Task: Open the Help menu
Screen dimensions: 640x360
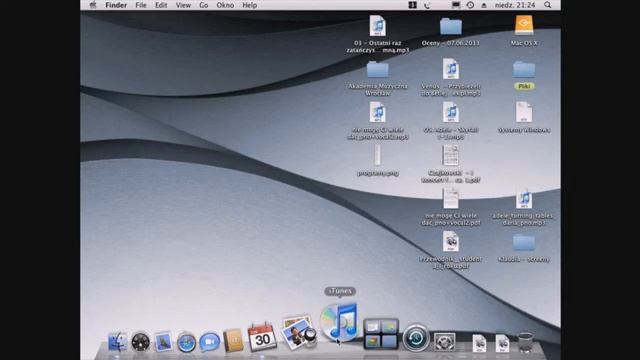Action: coord(249,5)
